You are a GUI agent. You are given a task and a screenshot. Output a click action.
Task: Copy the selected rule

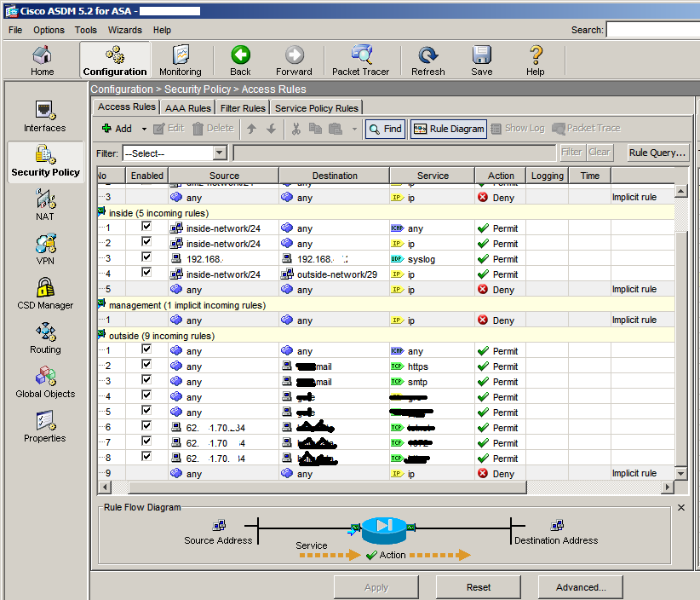(x=315, y=129)
